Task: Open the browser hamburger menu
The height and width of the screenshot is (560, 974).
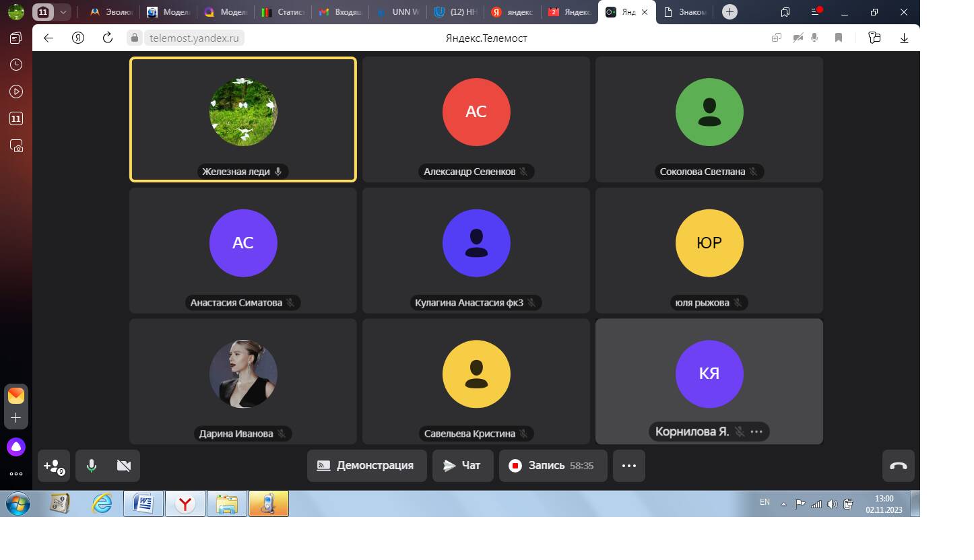Action: (816, 11)
